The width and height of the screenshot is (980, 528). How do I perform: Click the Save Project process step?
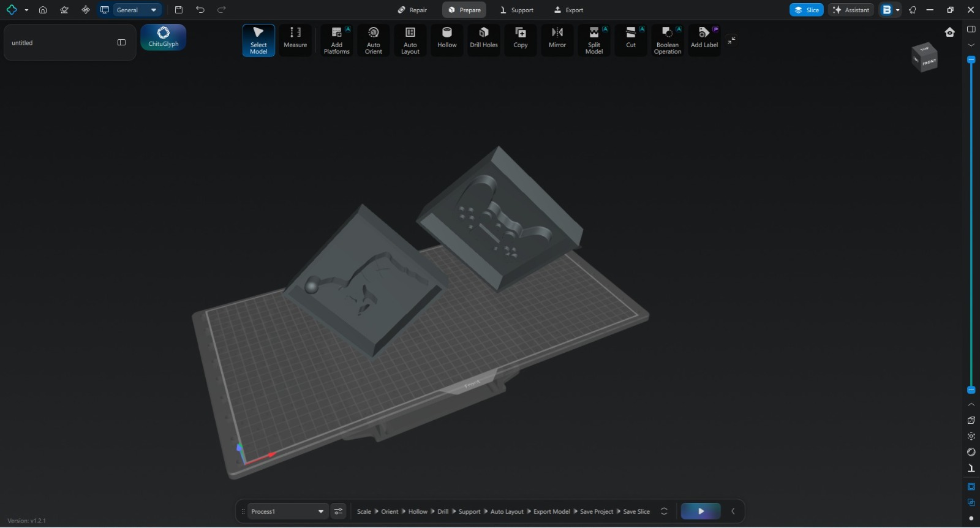click(597, 511)
